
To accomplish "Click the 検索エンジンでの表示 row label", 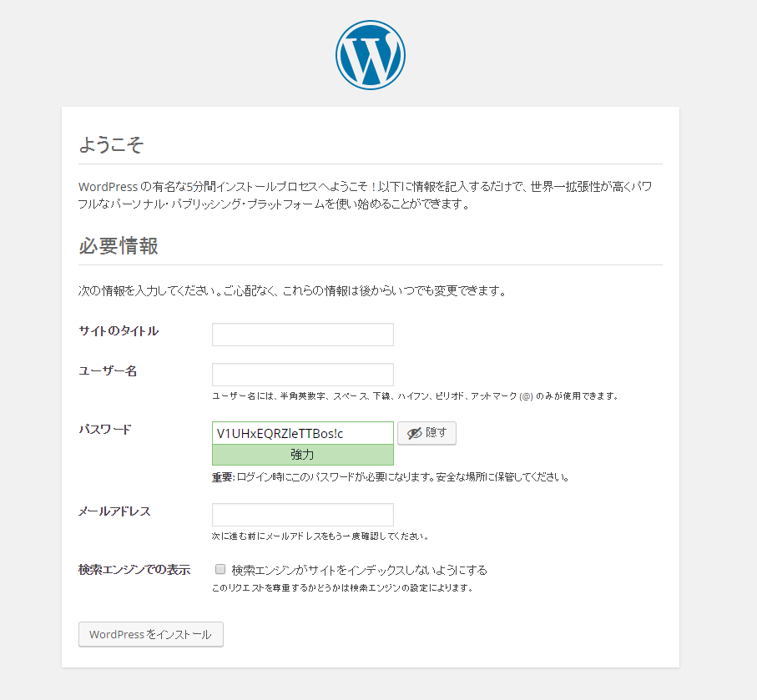I will click(134, 570).
